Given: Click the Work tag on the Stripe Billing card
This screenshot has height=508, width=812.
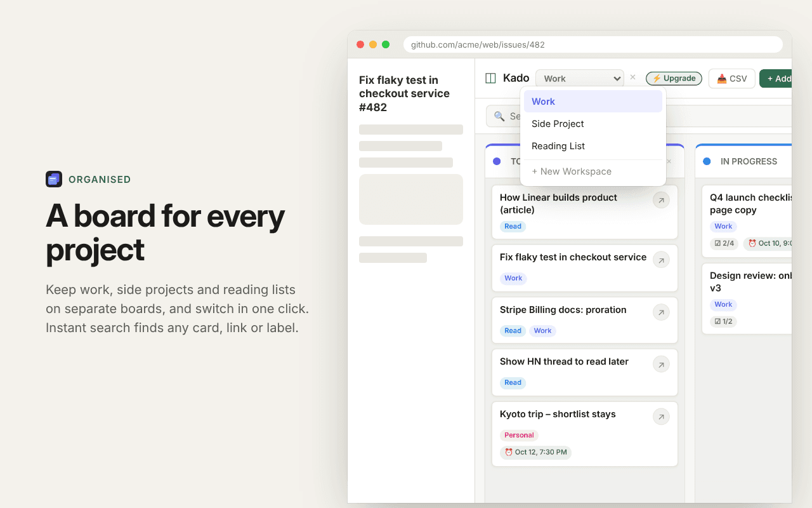Looking at the screenshot, I should 542,330.
